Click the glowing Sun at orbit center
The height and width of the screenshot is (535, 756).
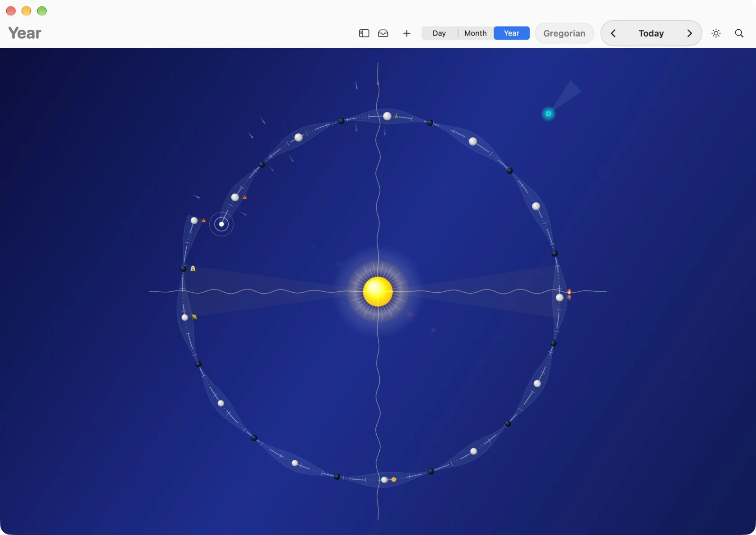click(x=378, y=291)
